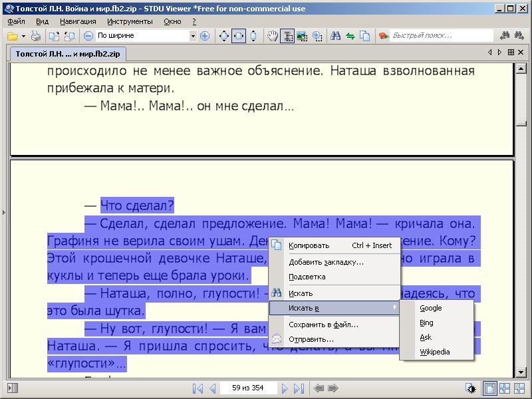
Task: Select the image capture tool
Action: click(x=303, y=36)
